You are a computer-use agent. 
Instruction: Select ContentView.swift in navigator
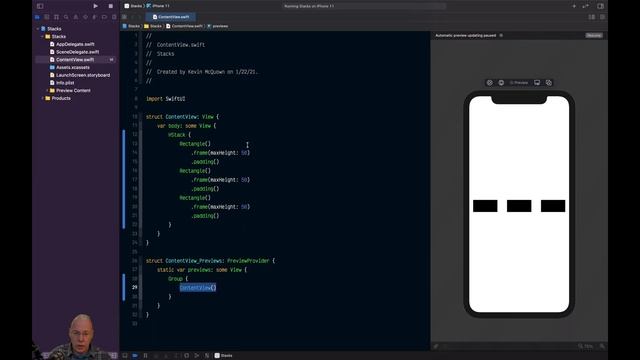pos(76,60)
